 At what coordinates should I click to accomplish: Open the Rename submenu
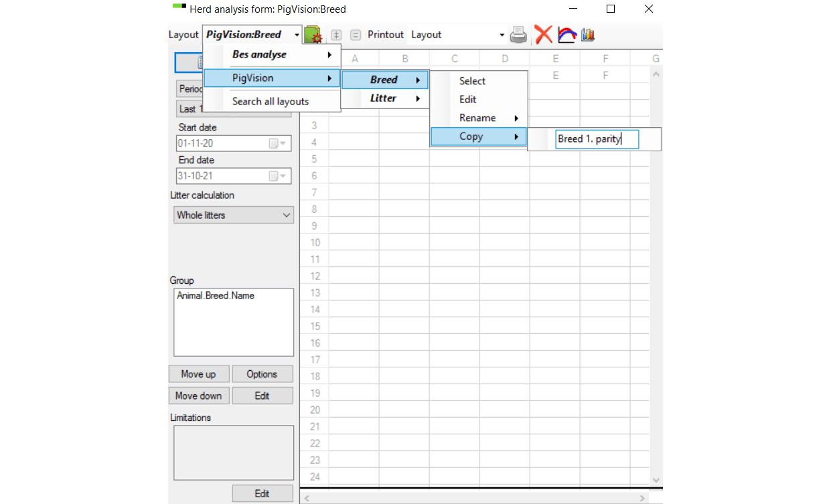coord(479,118)
